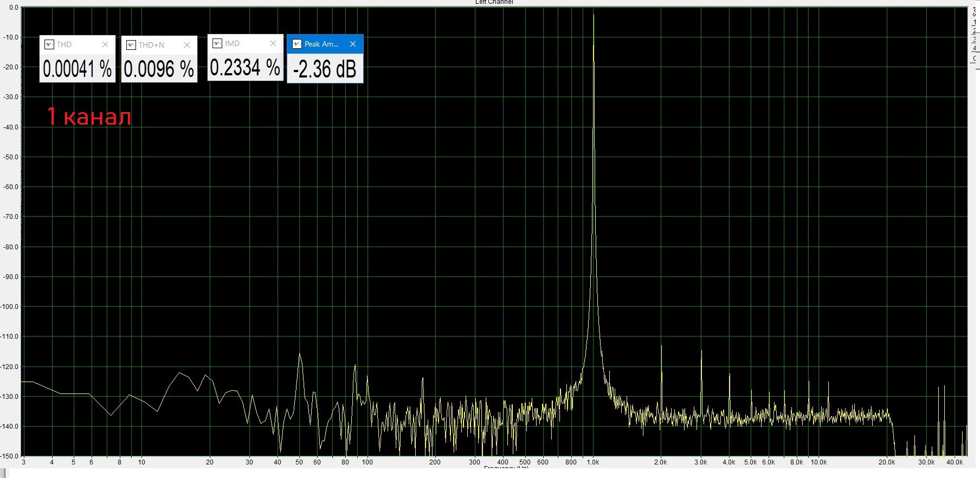Click the Peak Amplitude window graph icon

[296, 44]
